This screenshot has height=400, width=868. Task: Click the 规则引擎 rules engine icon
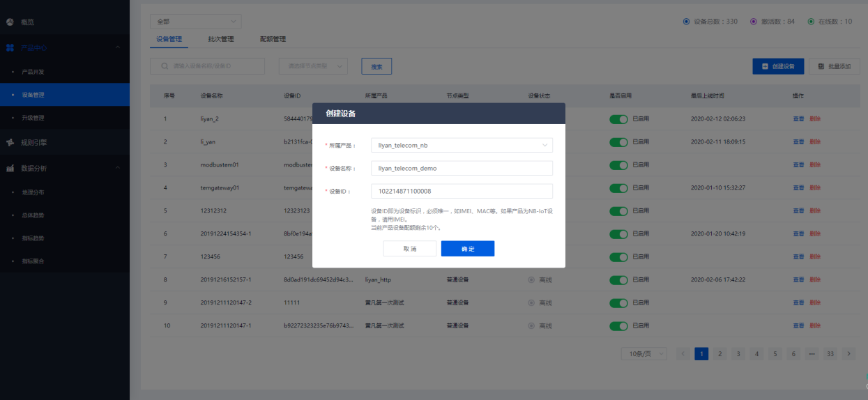(10, 143)
